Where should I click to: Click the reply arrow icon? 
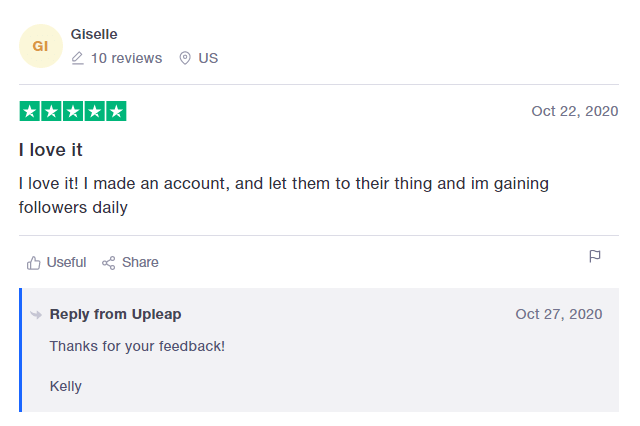36,315
